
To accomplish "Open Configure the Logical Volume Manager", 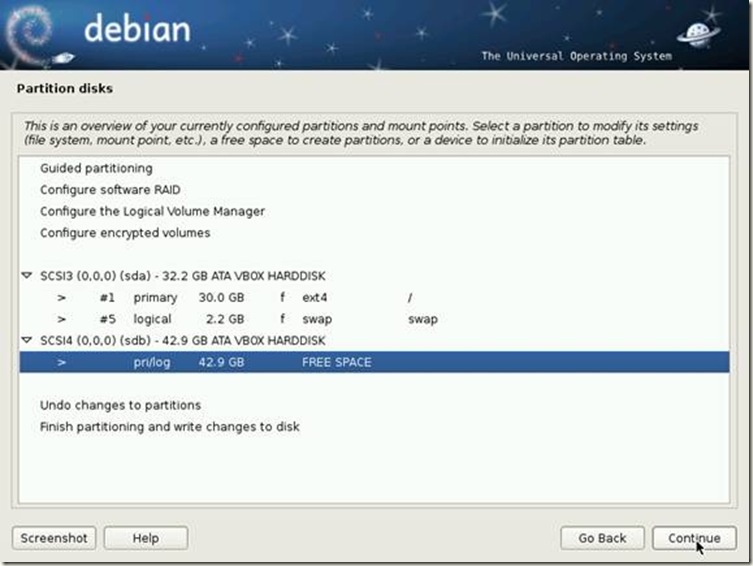I will pyautogui.click(x=152, y=211).
